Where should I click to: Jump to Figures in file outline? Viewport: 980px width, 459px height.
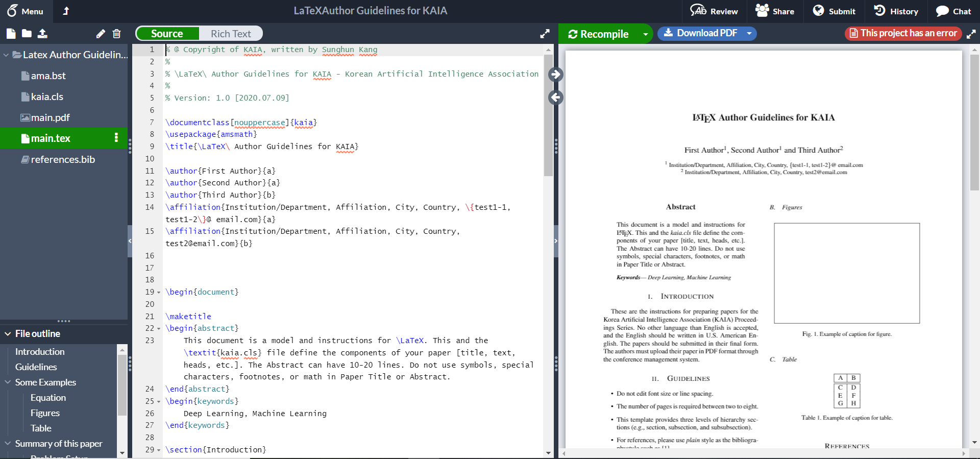click(45, 413)
